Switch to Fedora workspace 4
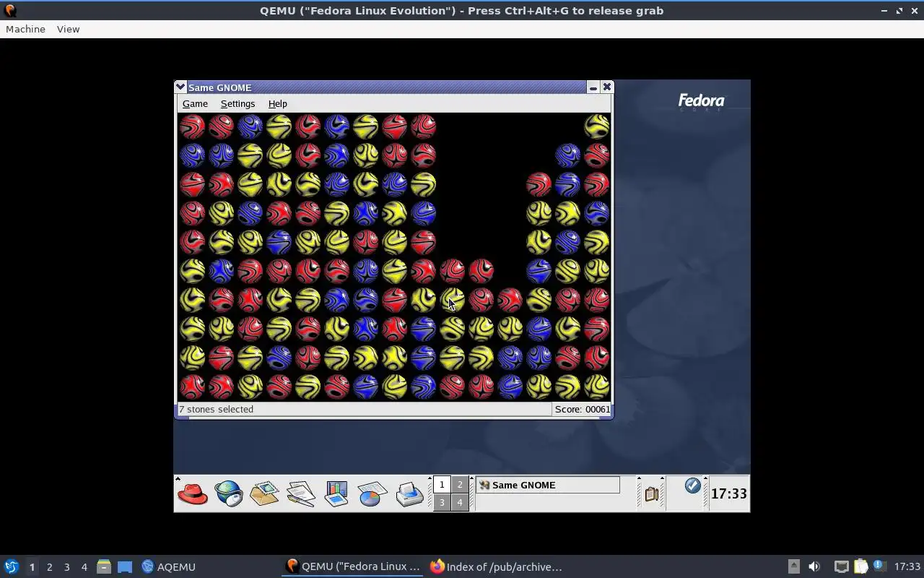This screenshot has width=924, height=578. [x=460, y=502]
